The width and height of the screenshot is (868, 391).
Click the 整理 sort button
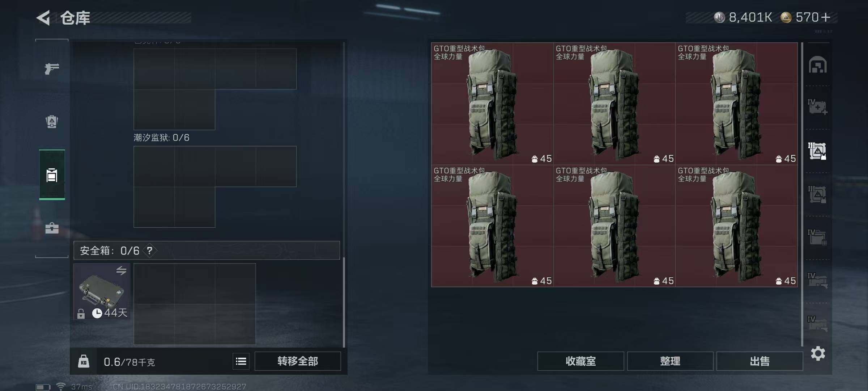pyautogui.click(x=670, y=361)
